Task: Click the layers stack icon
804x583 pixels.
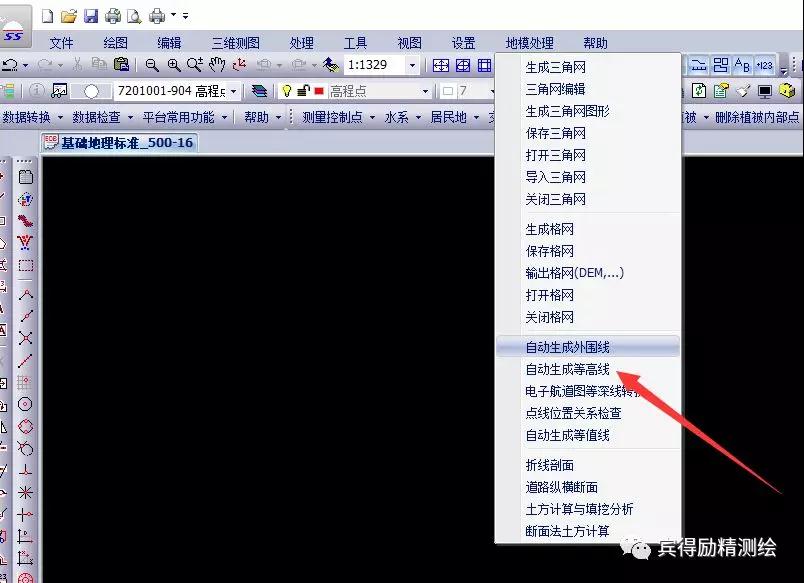Action: (x=260, y=91)
